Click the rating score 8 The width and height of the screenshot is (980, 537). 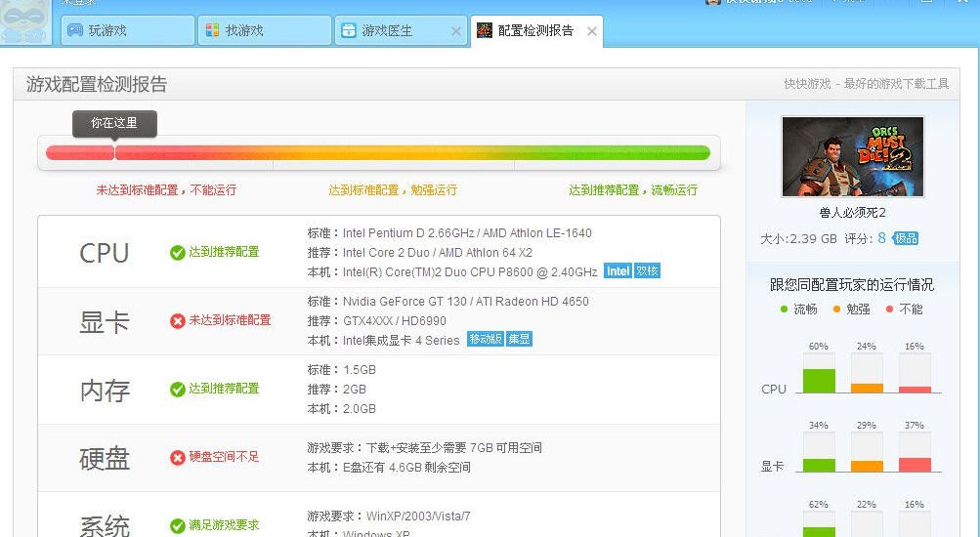[x=882, y=238]
